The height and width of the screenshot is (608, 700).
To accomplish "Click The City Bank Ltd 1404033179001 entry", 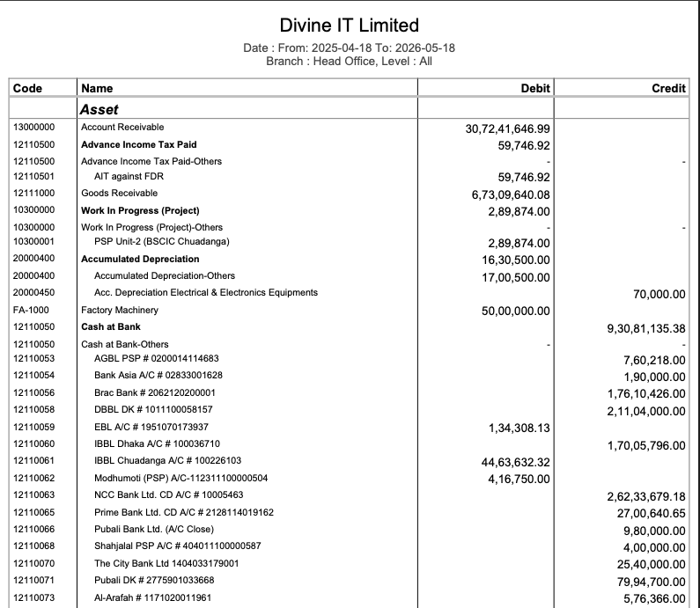I will (166, 563).
